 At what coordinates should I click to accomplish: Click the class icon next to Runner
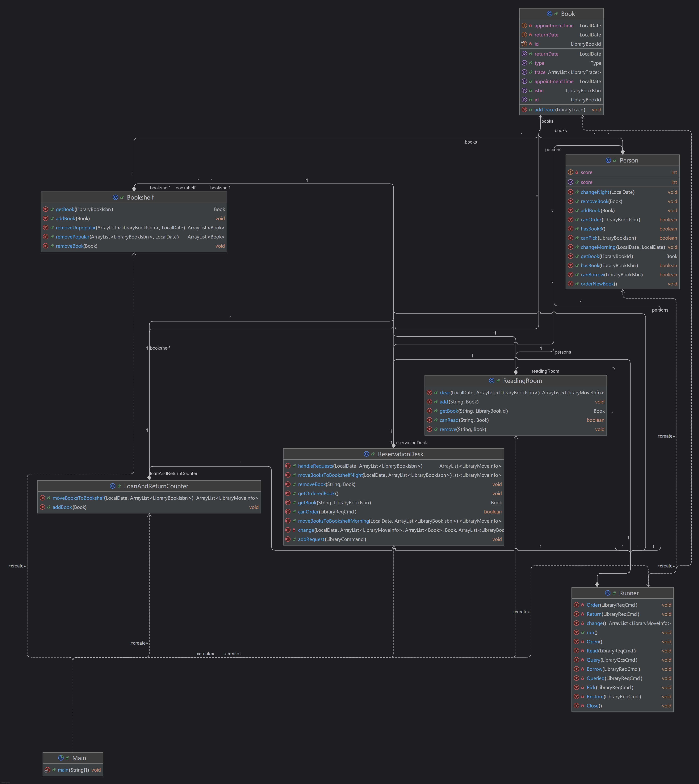tap(608, 593)
